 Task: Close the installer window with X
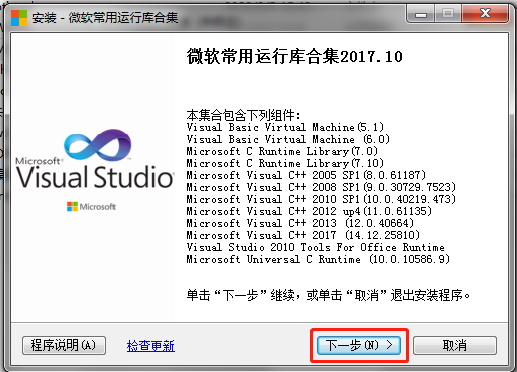pyautogui.click(x=485, y=14)
